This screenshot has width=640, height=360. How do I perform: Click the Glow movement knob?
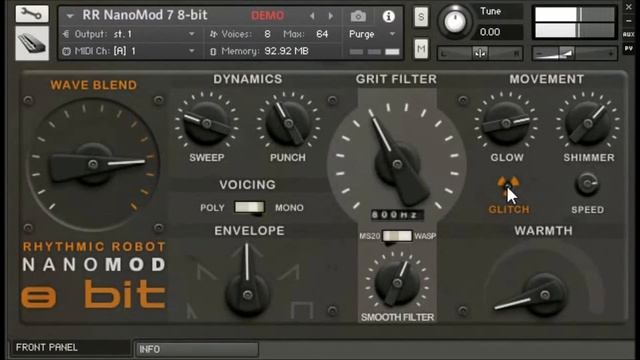click(x=506, y=123)
